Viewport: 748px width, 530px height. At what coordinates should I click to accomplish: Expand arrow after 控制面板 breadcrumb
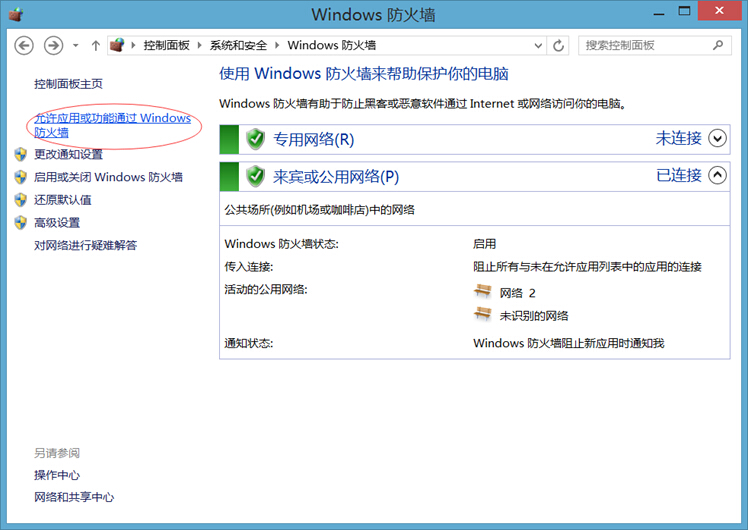pos(199,45)
